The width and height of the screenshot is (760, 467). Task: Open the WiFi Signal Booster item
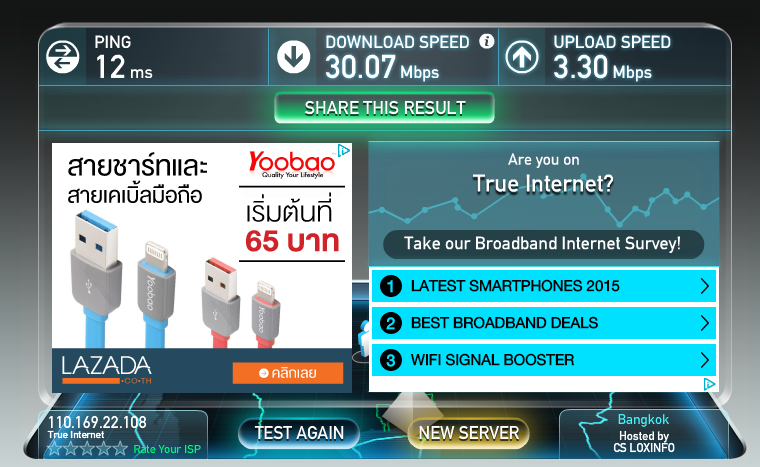(x=544, y=360)
